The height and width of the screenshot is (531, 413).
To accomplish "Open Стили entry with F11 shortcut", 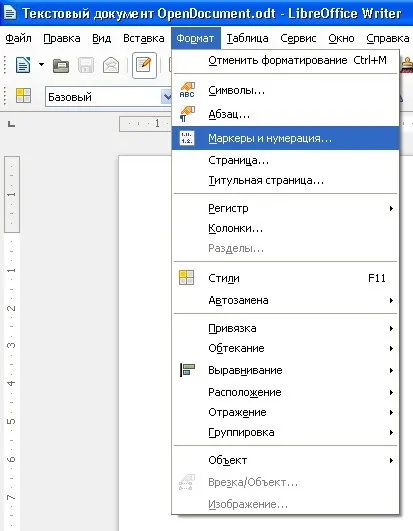I will [x=286, y=278].
